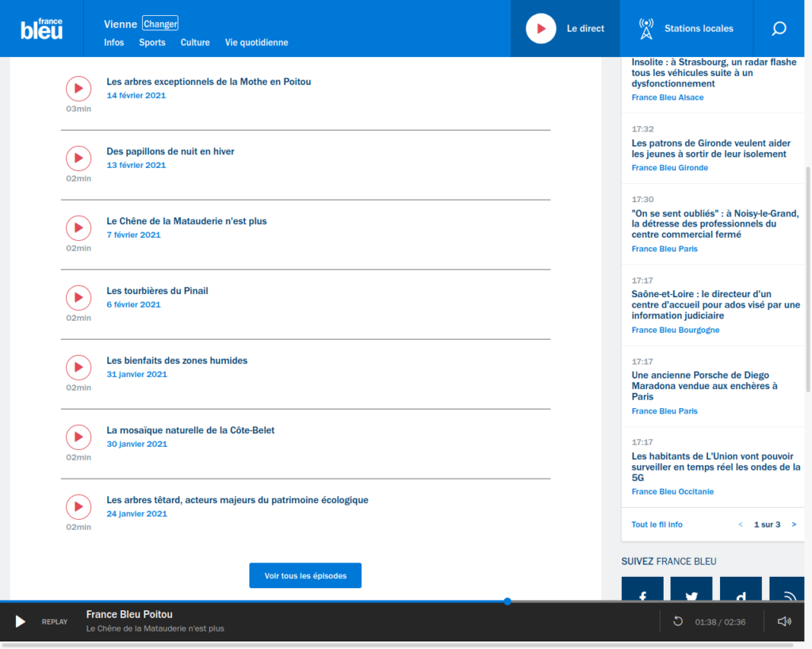812x649 pixels.
Task: Open the Vie quotidienne menu
Action: pyautogui.click(x=256, y=43)
